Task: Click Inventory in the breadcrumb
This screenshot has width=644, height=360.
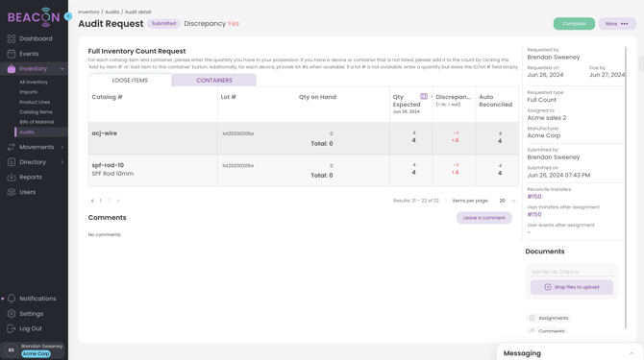Action: (x=88, y=12)
